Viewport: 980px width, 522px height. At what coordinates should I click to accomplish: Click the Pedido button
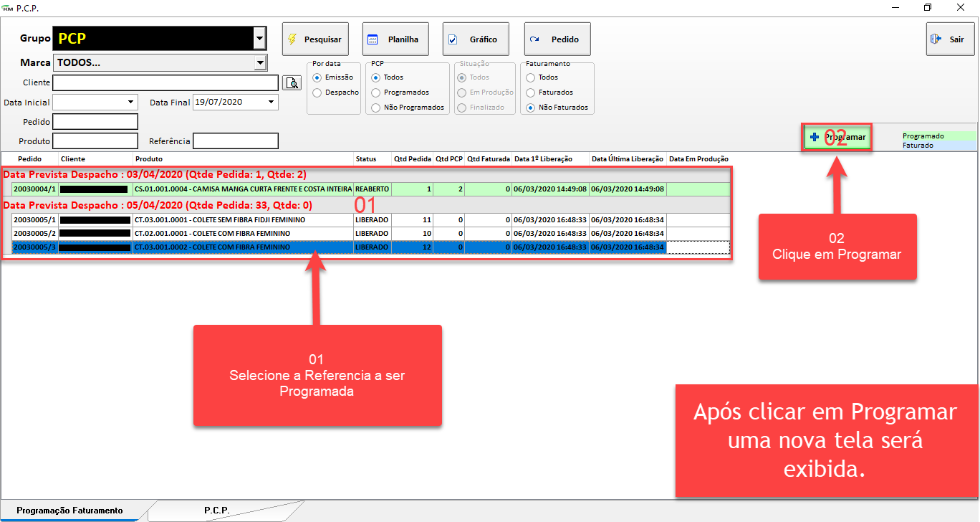557,39
